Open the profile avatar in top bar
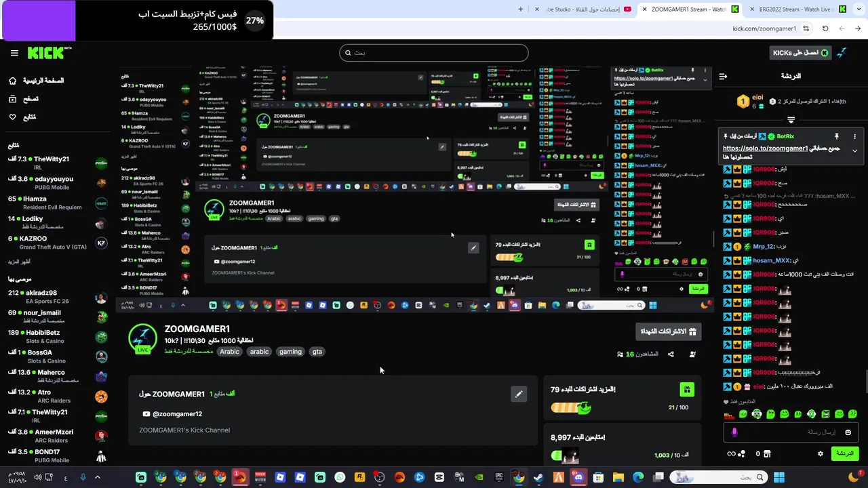This screenshot has width=868, height=488. [x=842, y=53]
